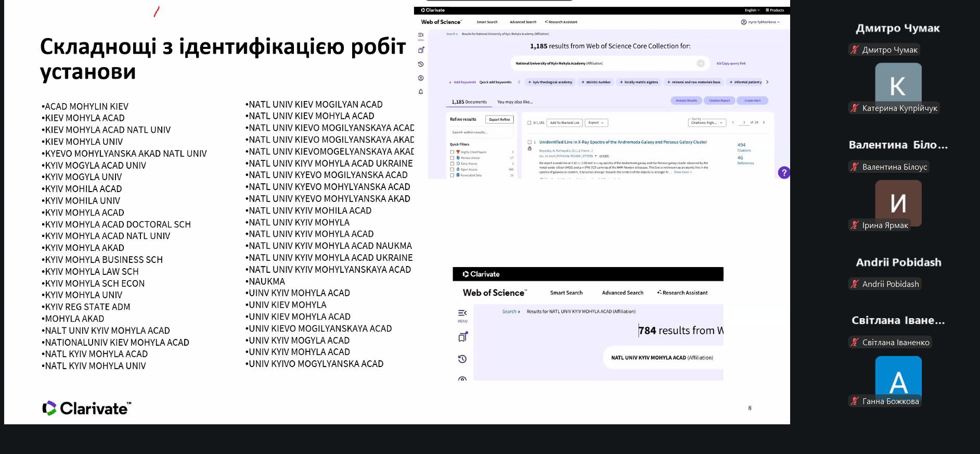
Task: Open marked list icon on 784 results page
Action: (462, 337)
